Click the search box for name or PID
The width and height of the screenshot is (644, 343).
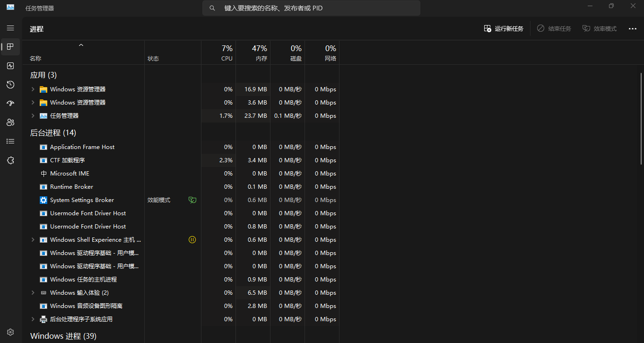[311, 8]
